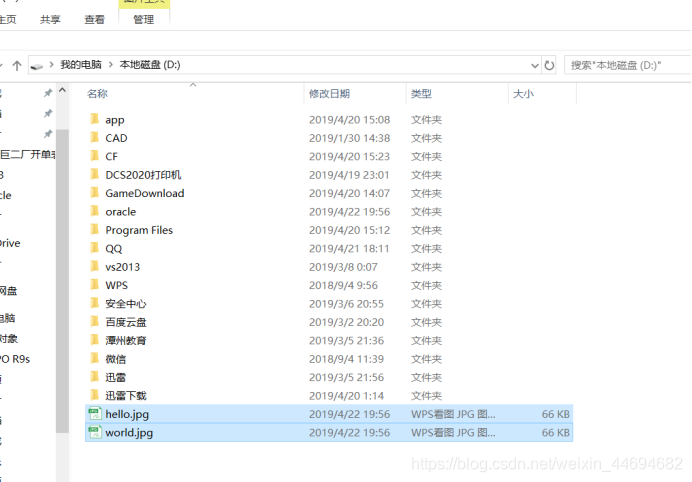Select the QQ folder icon
The image size is (692, 482).
pyautogui.click(x=94, y=248)
